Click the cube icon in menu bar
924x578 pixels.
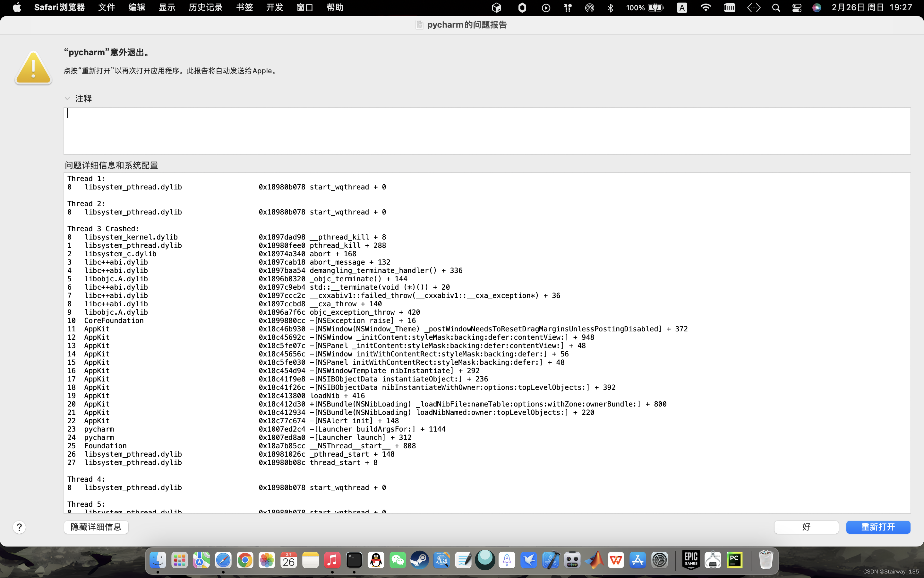click(496, 8)
